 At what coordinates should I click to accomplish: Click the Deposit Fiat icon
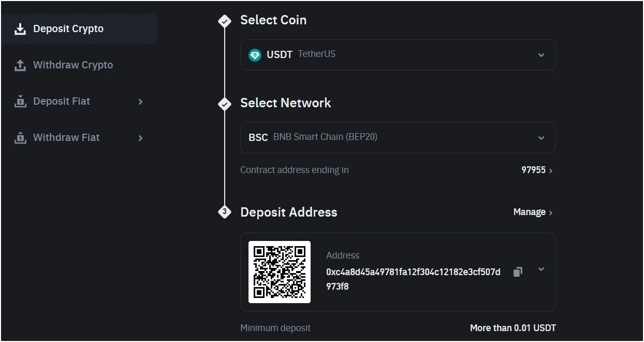click(x=20, y=102)
